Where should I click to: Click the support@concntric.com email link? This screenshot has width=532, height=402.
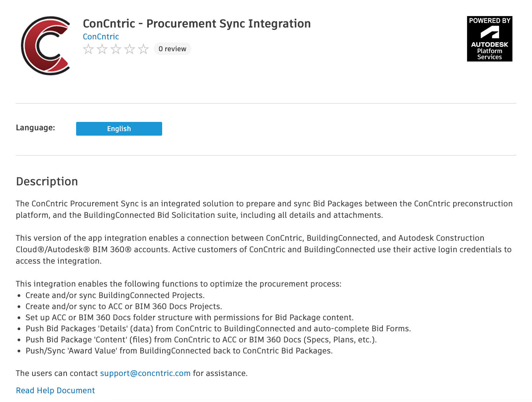pyautogui.click(x=145, y=373)
